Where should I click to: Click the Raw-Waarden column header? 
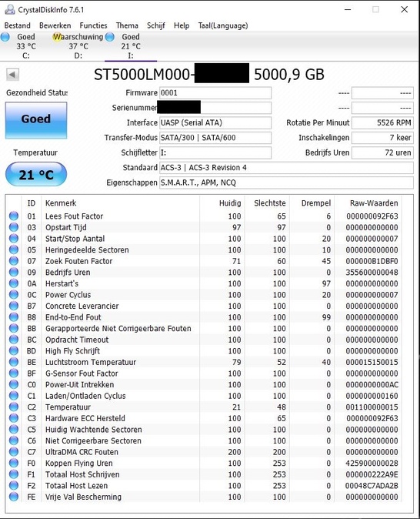374,203
